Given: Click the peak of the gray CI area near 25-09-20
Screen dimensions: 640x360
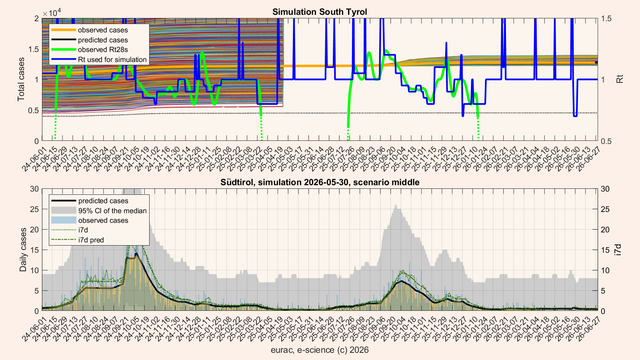Looking at the screenshot, I should coord(396,206).
